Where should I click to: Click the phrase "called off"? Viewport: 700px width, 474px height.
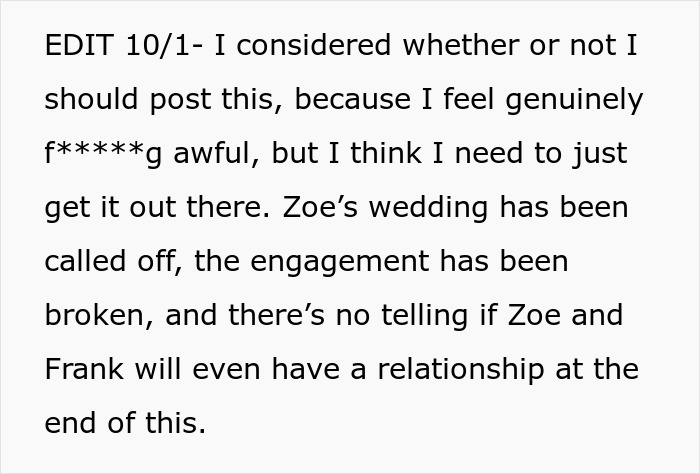click(111, 262)
